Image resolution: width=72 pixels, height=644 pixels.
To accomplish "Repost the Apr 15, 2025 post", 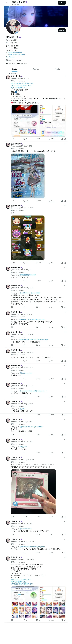I will 24,361.
